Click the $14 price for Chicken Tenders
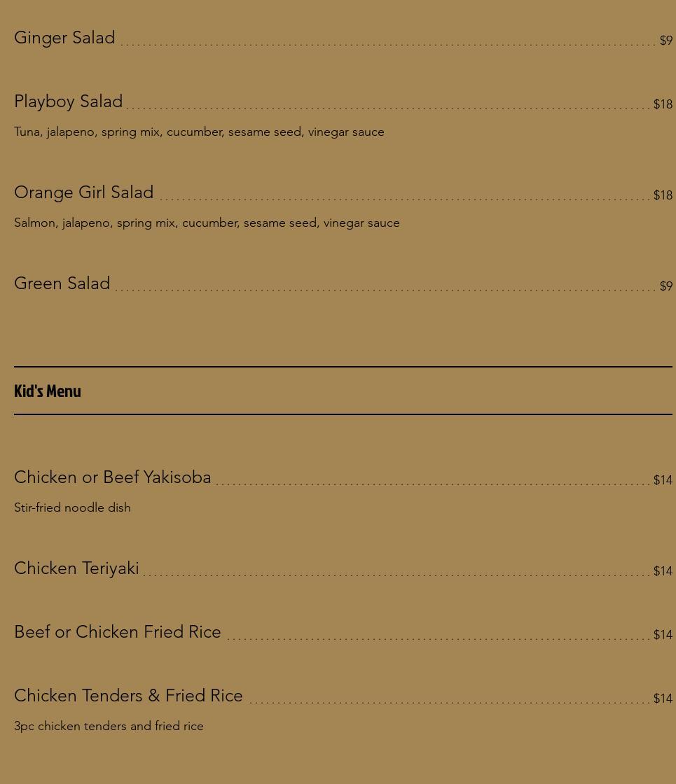The width and height of the screenshot is (676, 784). click(x=663, y=699)
